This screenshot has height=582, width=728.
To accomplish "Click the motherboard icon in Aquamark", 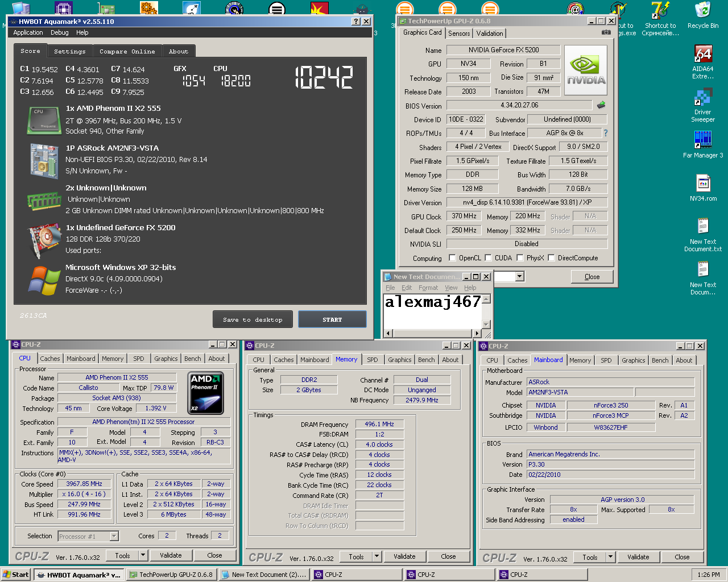I will 44,161.
